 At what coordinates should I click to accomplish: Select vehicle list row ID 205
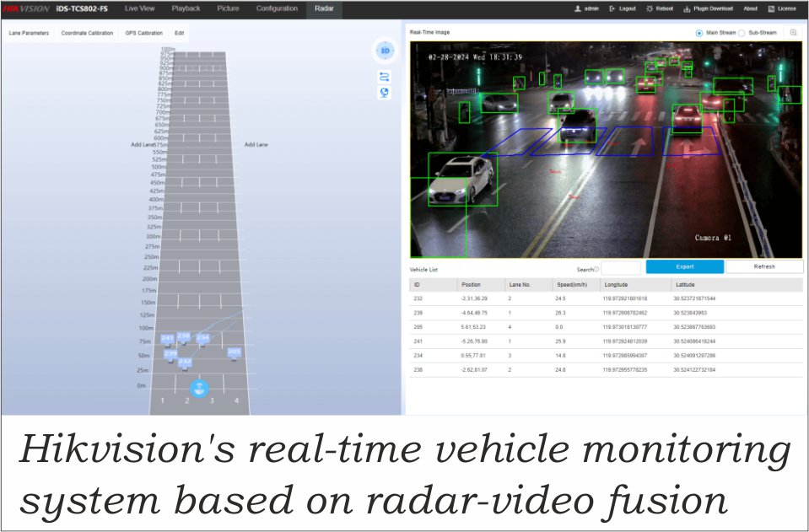607,327
